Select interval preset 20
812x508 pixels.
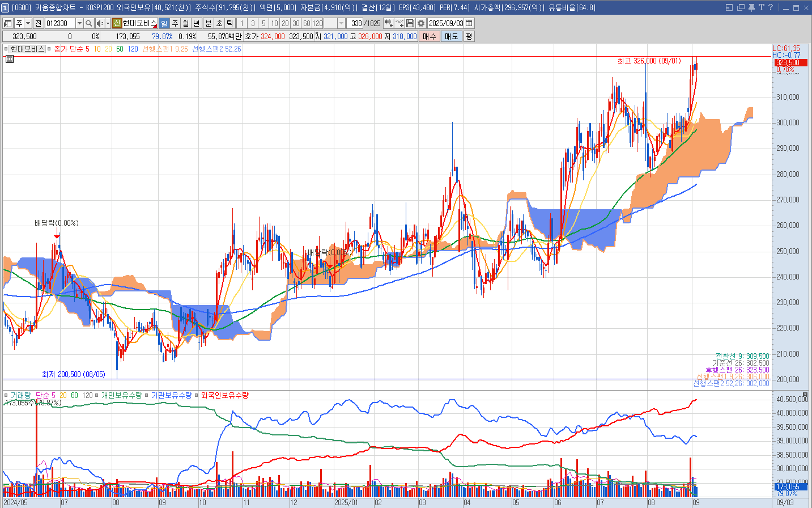click(x=285, y=23)
